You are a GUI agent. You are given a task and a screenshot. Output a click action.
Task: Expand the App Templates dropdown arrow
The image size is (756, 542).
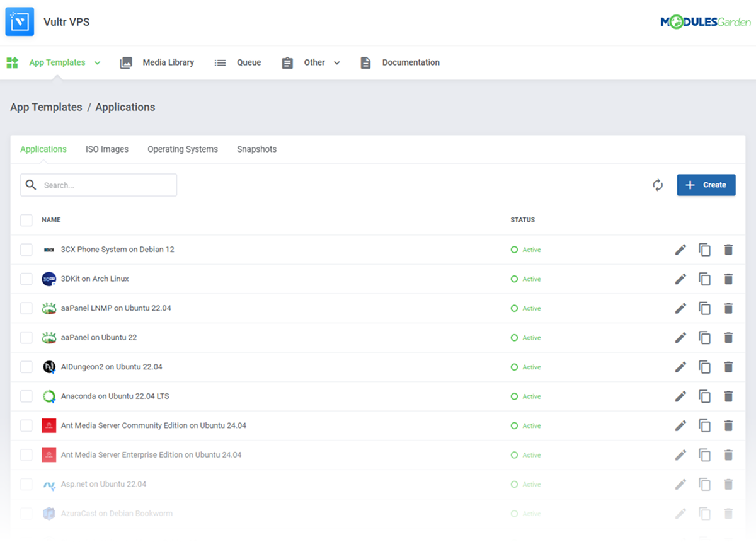point(97,62)
